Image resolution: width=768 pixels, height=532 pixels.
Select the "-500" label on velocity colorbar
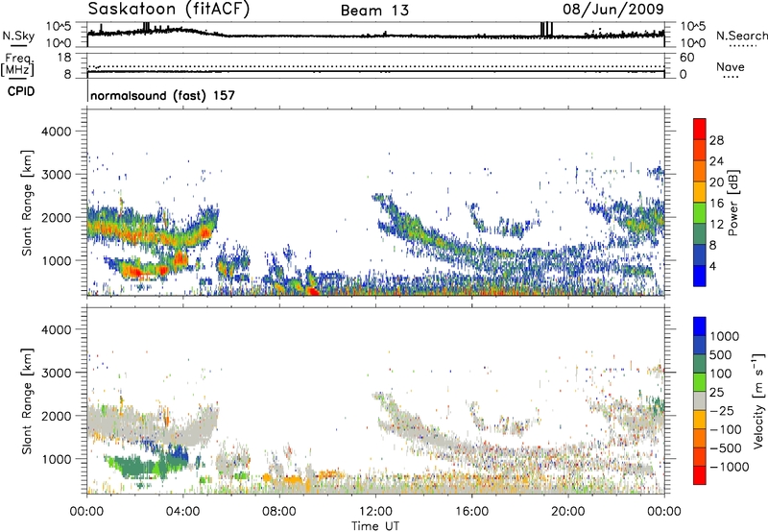[x=726, y=448]
